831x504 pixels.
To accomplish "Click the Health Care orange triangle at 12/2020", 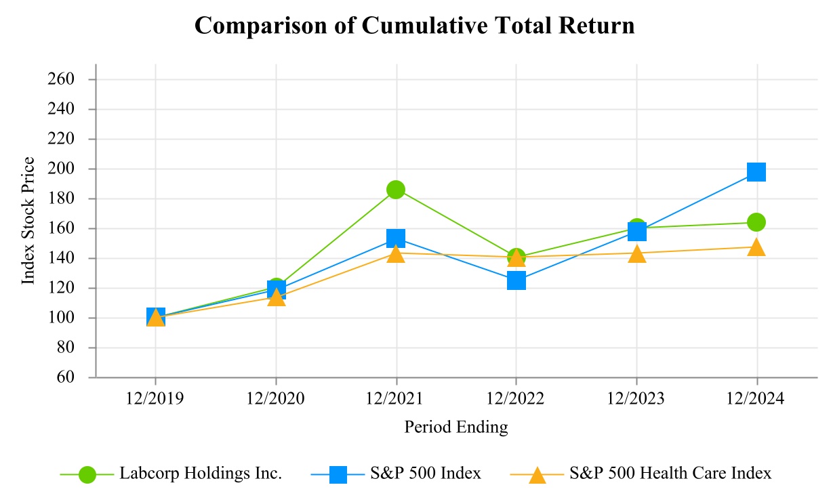I will click(x=276, y=297).
